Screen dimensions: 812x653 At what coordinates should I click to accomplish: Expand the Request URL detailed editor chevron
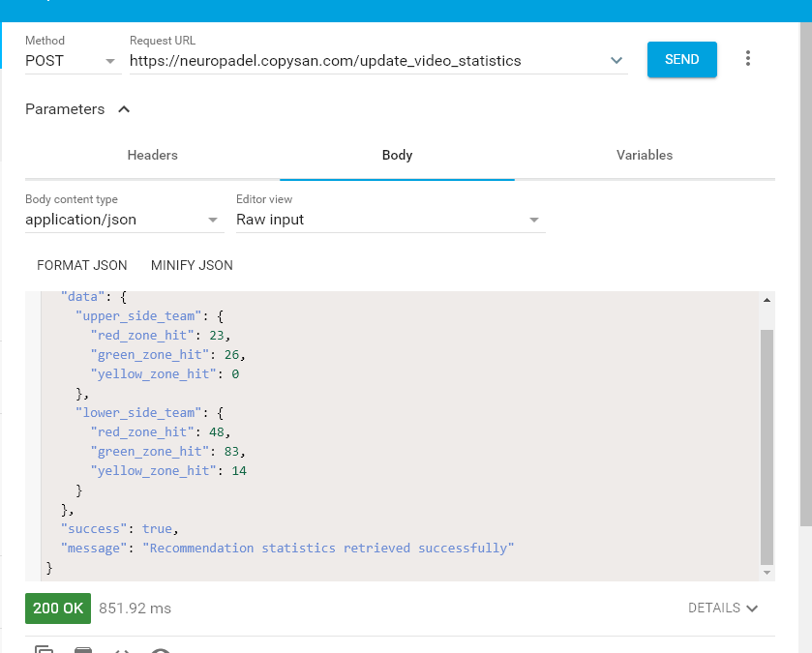(x=617, y=61)
